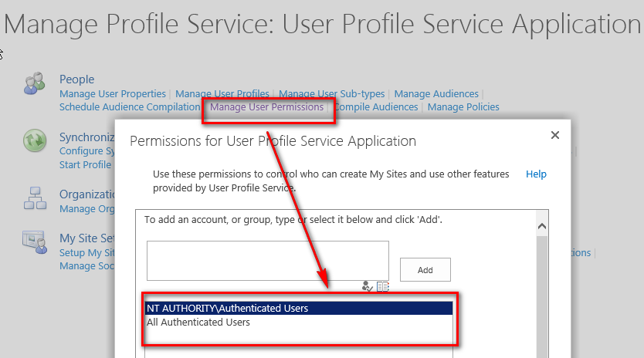This screenshot has height=358, width=644.
Task: Click the Synchronization green arrows icon
Action: click(x=35, y=140)
